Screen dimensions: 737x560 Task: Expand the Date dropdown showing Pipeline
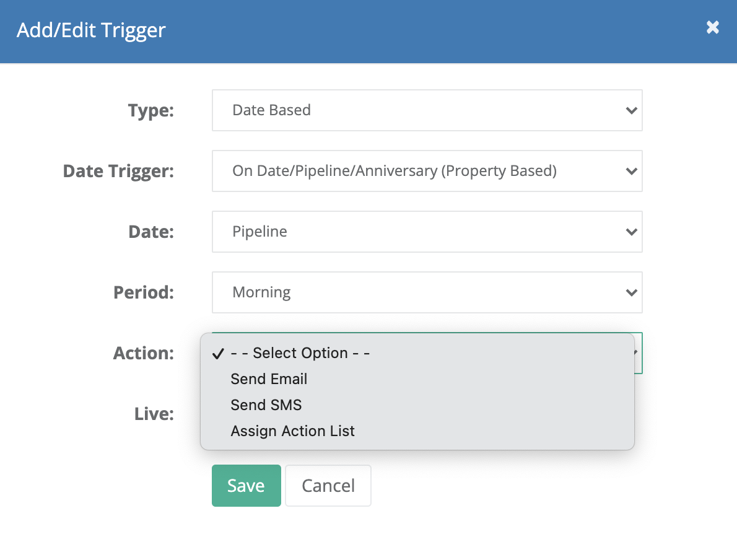427,232
